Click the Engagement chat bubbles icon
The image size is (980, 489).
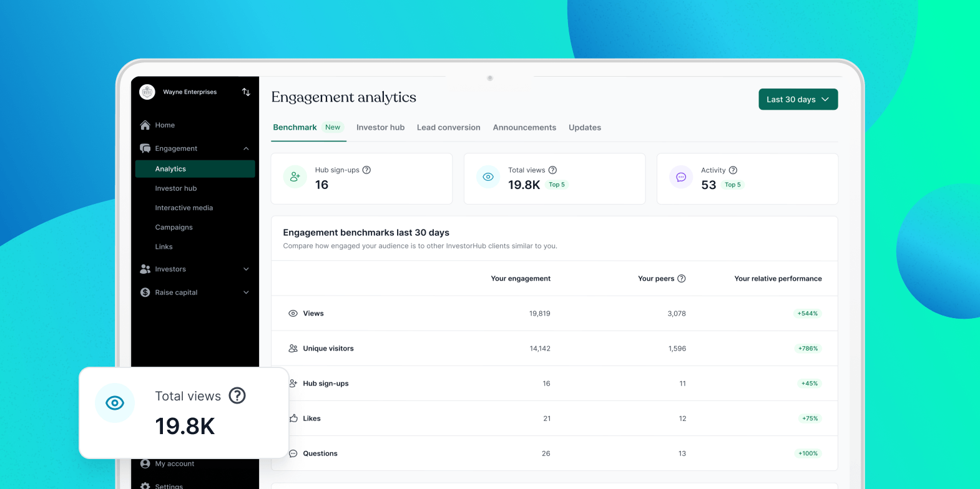coord(145,148)
